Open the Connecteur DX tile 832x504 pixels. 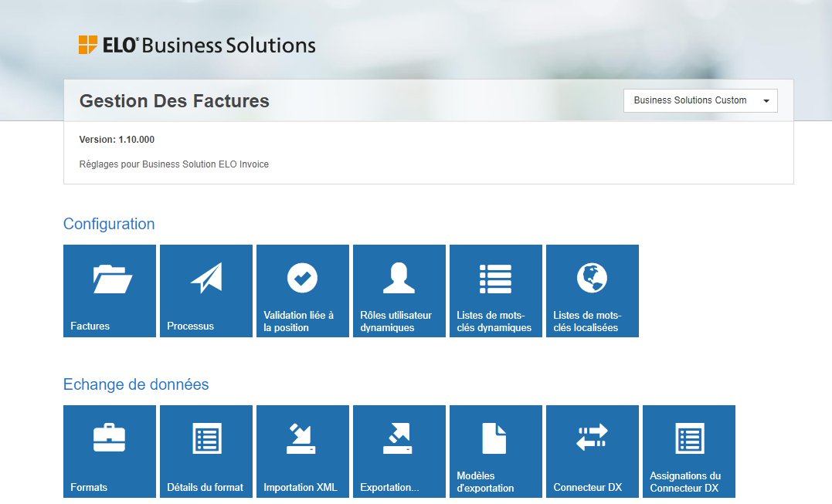[593, 452]
